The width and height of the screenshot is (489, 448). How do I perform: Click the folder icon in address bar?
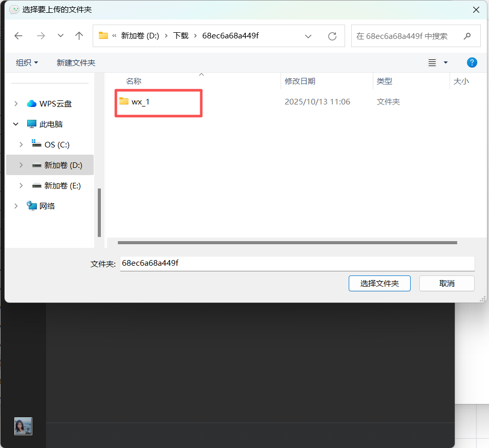103,35
